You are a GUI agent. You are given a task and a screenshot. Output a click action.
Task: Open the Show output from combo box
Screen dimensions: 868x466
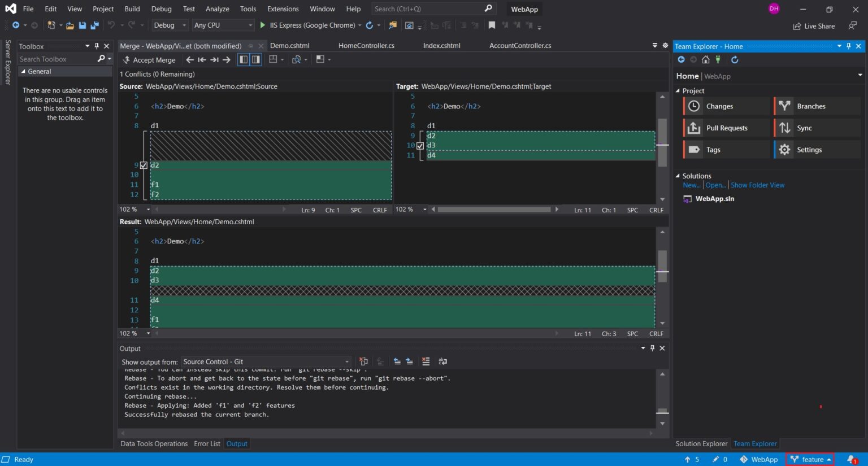pyautogui.click(x=346, y=362)
